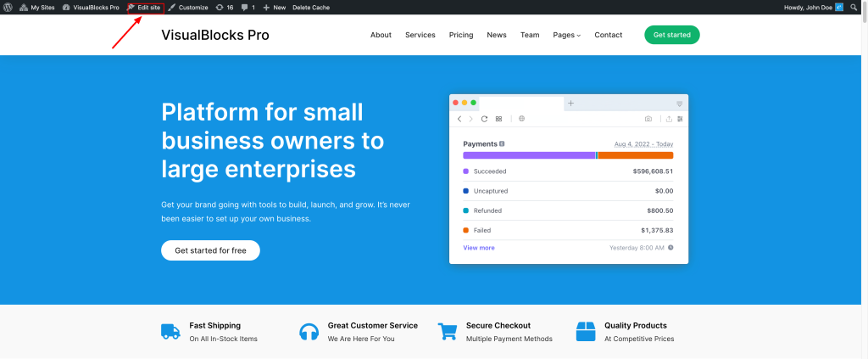Go to the Pricing nav item
The width and height of the screenshot is (868, 359).
tap(461, 35)
